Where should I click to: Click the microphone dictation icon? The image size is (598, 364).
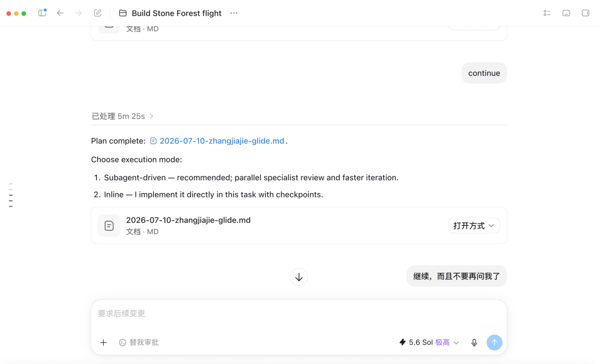coord(474,342)
